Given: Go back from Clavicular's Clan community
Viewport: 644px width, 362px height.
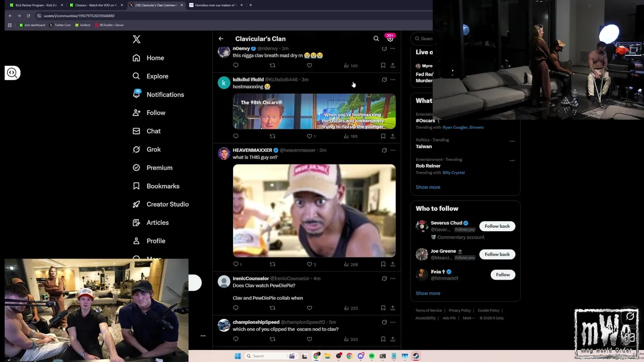Looking at the screenshot, I should [x=221, y=39].
